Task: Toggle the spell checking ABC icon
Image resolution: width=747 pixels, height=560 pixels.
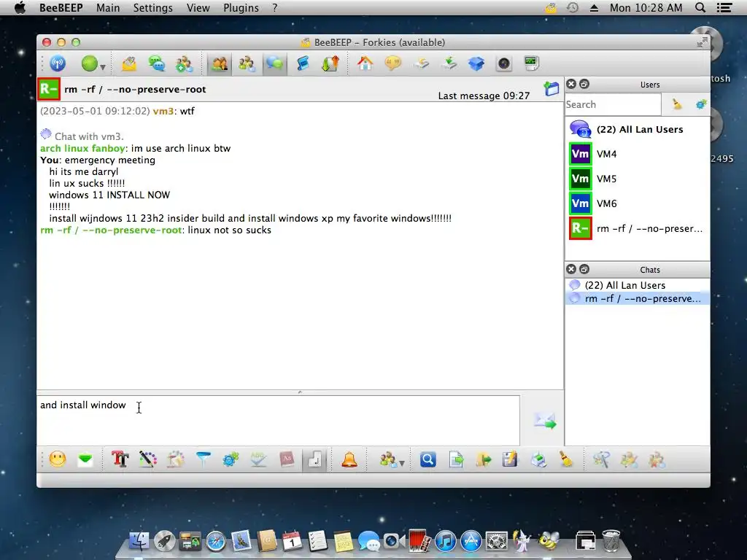Action: [258, 459]
